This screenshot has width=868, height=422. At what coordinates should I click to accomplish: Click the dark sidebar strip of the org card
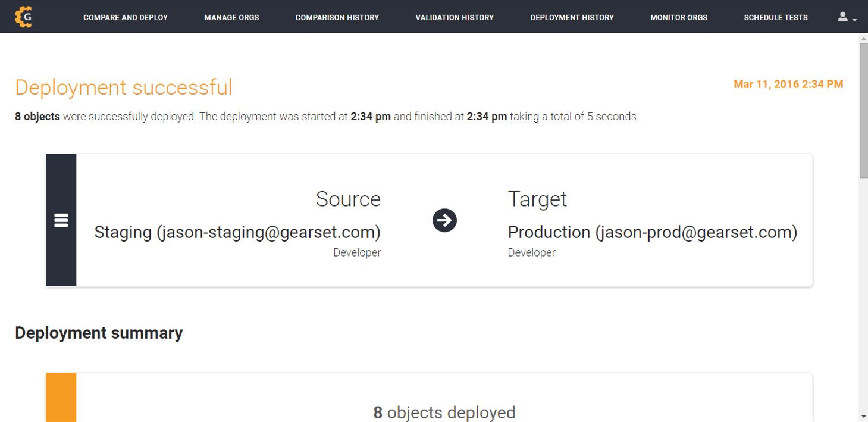[x=61, y=179]
